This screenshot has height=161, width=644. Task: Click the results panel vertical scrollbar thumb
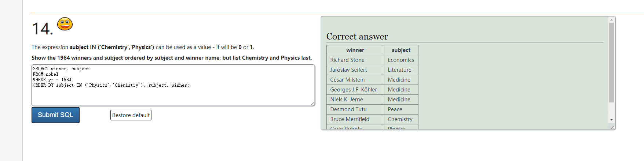611,62
